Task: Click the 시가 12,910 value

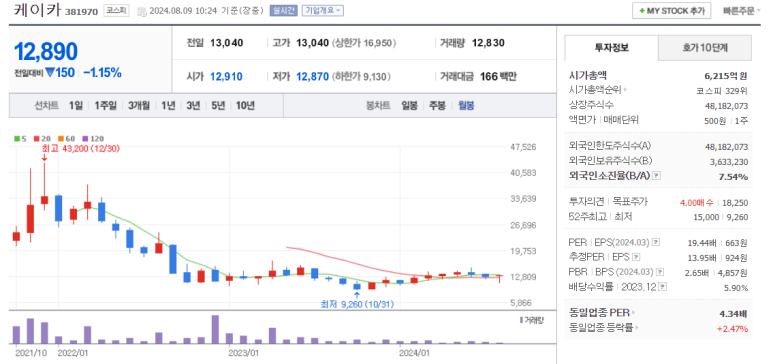Action: click(226, 76)
